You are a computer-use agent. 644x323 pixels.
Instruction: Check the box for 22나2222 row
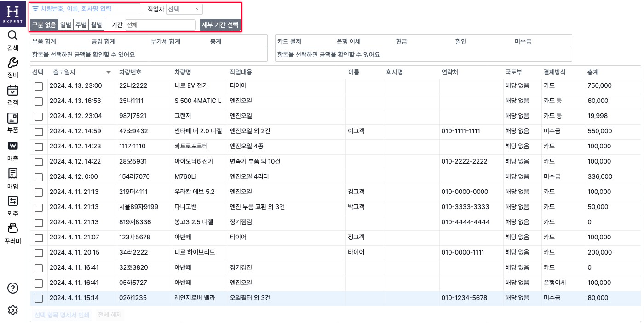pos(39,86)
